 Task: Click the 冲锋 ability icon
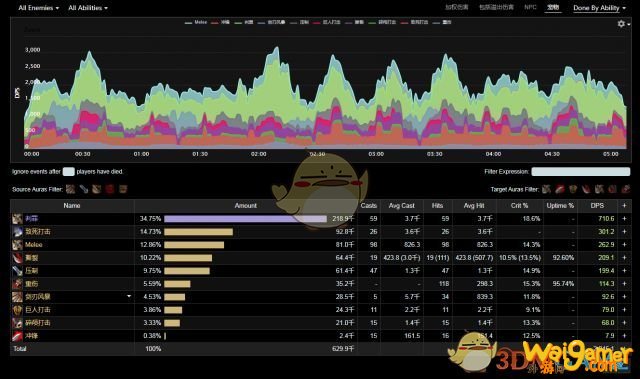point(17,336)
